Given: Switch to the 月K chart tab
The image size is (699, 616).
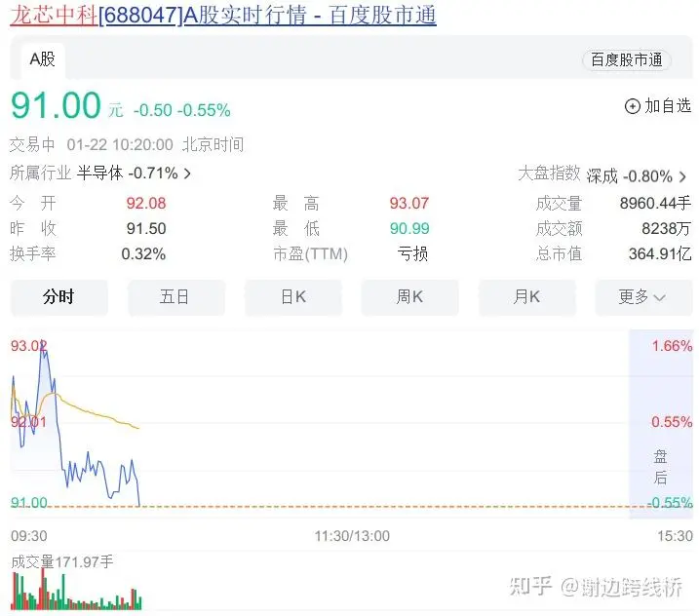Looking at the screenshot, I should (526, 297).
